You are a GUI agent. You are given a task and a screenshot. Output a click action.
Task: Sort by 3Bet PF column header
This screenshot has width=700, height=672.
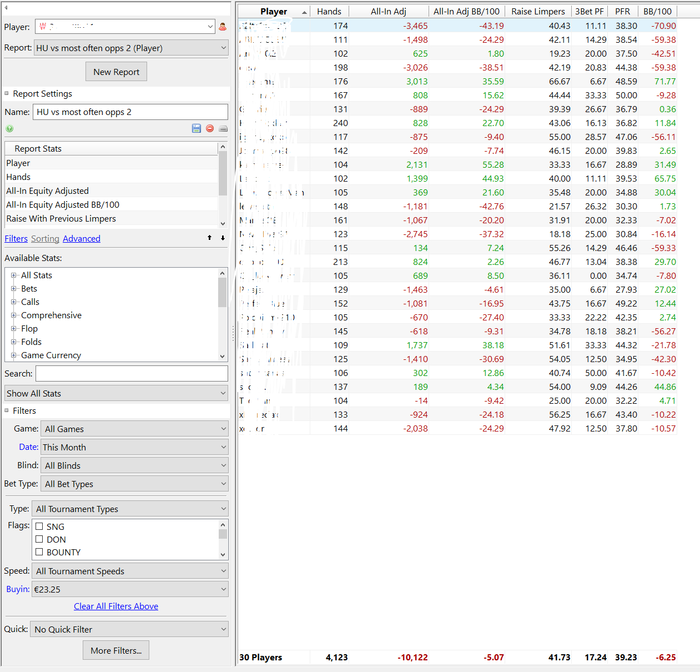coord(589,12)
